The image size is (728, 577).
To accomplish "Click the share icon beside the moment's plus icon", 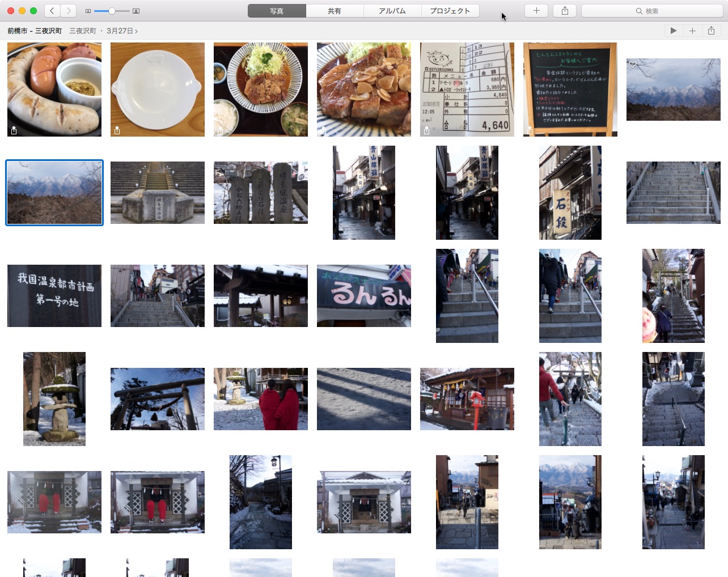I will pos(712,31).
